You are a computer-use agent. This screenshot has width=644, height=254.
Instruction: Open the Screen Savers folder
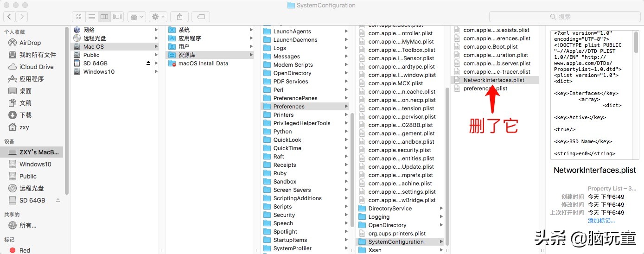pyautogui.click(x=305, y=190)
